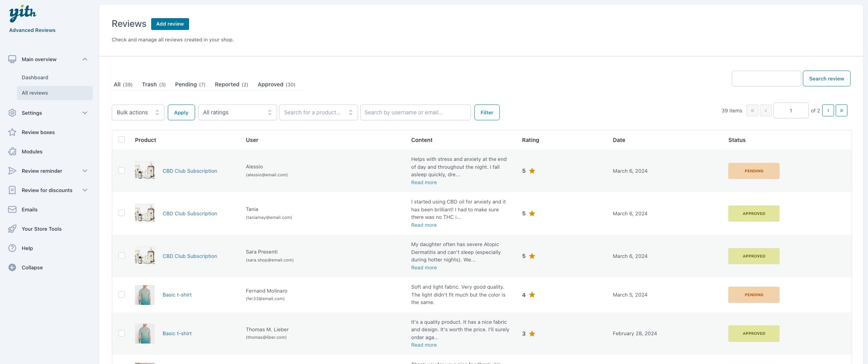Open the Bulk actions dropdown
This screenshot has width=868, height=364.
[138, 112]
